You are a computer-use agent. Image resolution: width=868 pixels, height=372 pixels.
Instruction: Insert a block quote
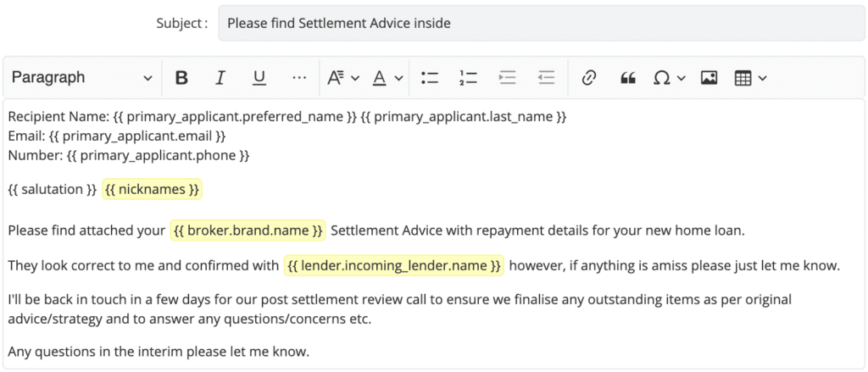click(627, 78)
